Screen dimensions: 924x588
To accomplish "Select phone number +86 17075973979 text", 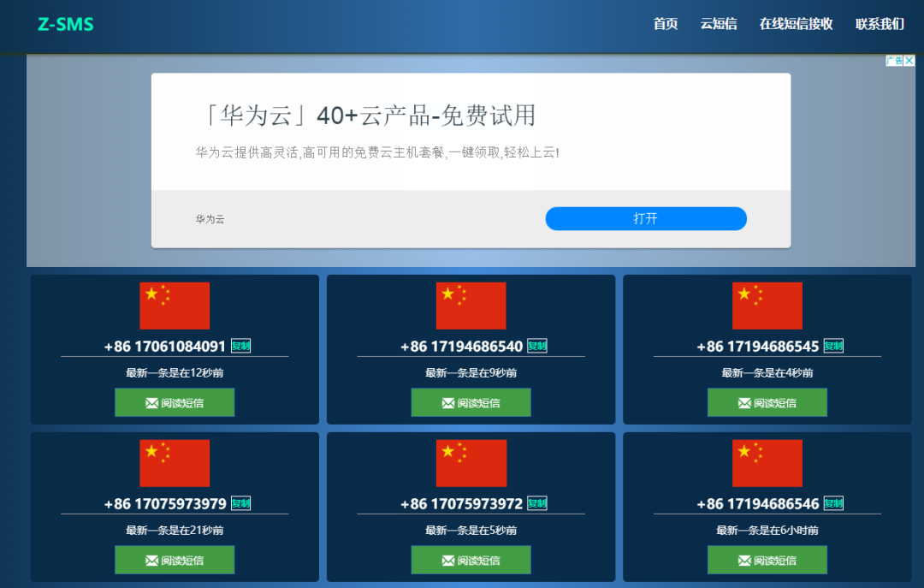I will 165,504.
